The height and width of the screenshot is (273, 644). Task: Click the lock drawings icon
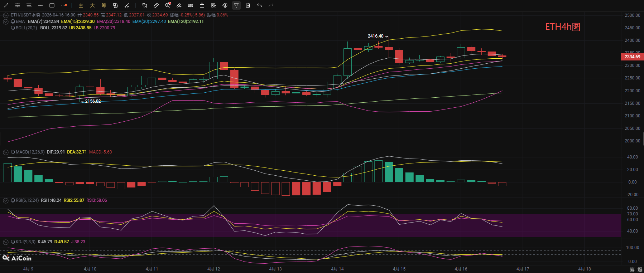tap(202, 5)
